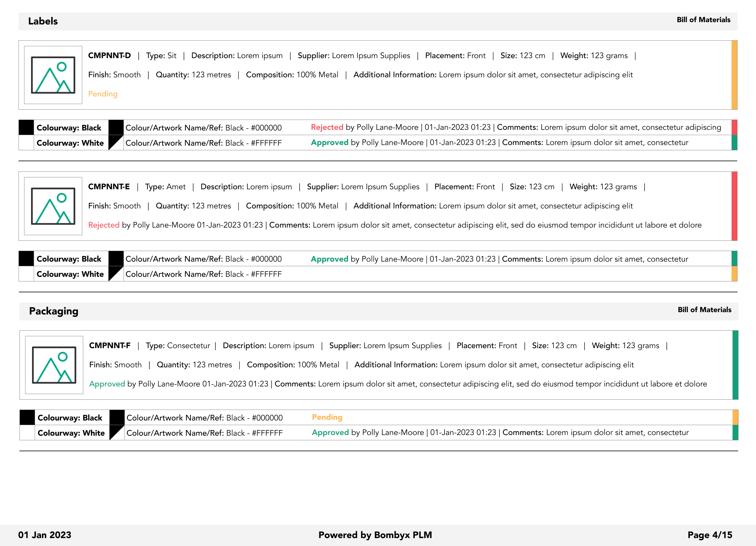Viewport: 756px width, 546px height.
Task: Click the white colourway swatch under CMPNNT-D
Action: (26, 143)
